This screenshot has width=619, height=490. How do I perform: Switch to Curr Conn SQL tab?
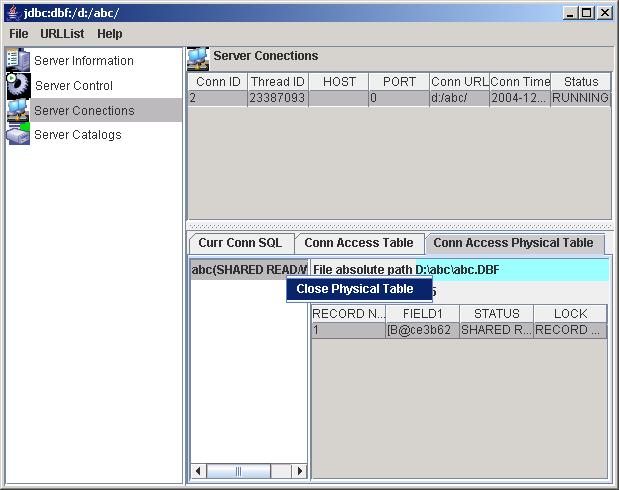(240, 243)
